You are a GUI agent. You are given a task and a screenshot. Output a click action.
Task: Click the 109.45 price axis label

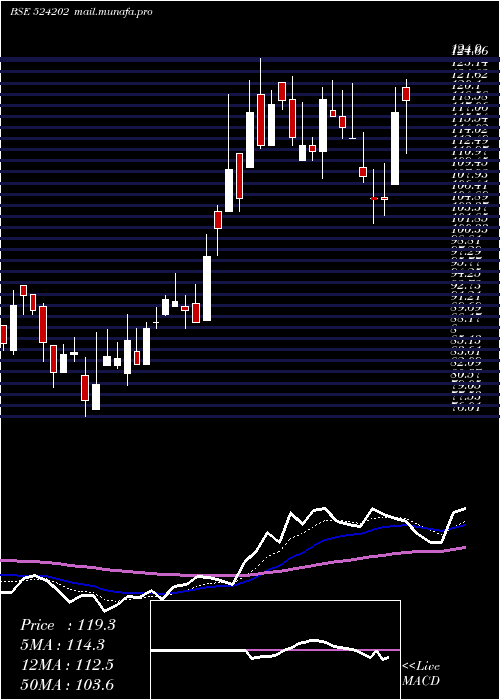click(x=469, y=163)
